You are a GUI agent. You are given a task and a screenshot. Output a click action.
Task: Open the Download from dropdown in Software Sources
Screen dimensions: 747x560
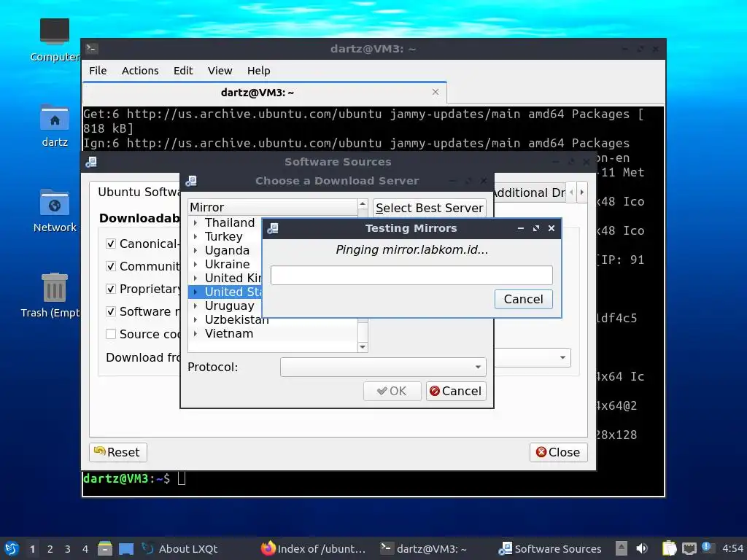(x=532, y=357)
